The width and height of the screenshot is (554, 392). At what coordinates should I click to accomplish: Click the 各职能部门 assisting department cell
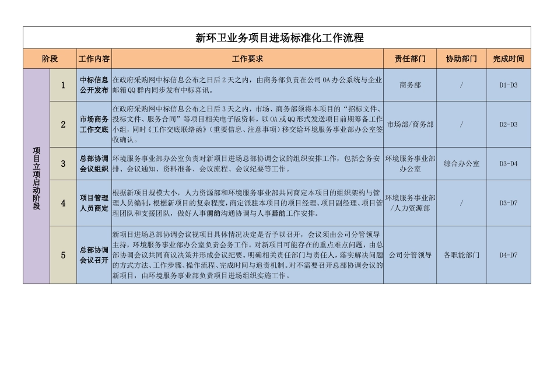click(x=461, y=255)
